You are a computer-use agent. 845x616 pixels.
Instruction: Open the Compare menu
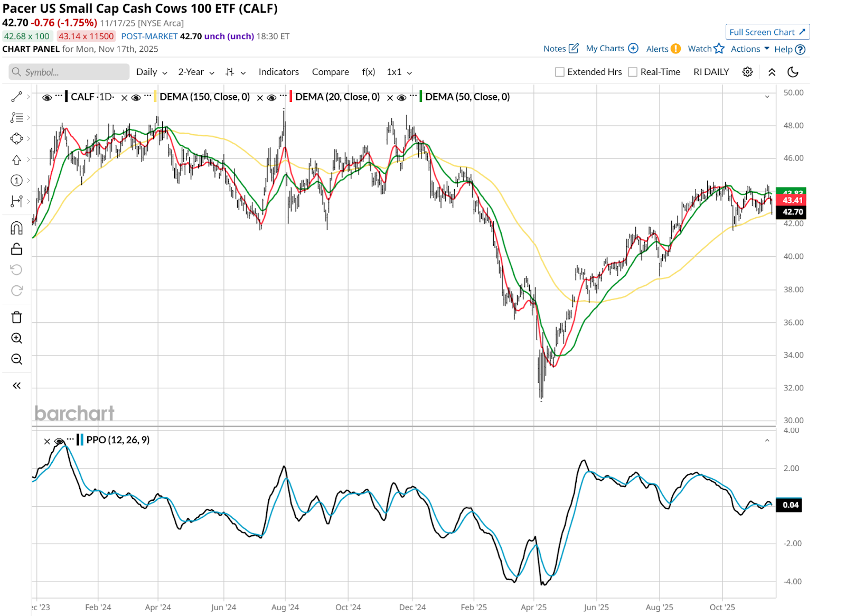330,72
